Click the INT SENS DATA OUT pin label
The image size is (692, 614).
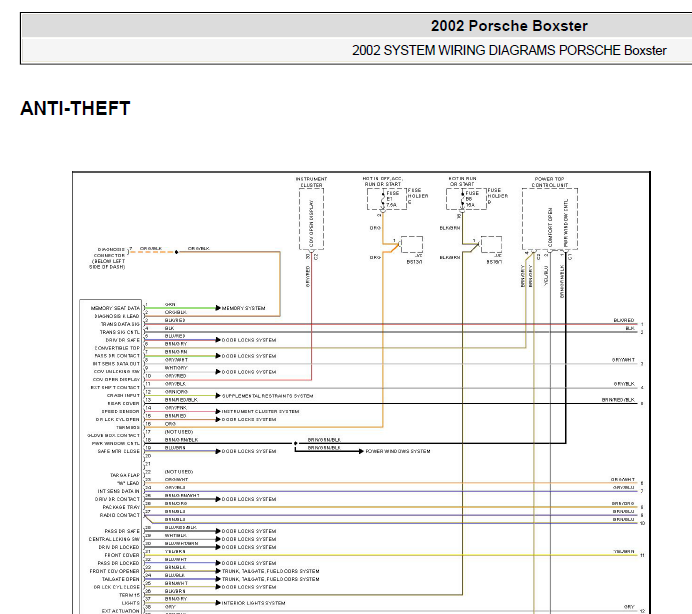[116, 364]
